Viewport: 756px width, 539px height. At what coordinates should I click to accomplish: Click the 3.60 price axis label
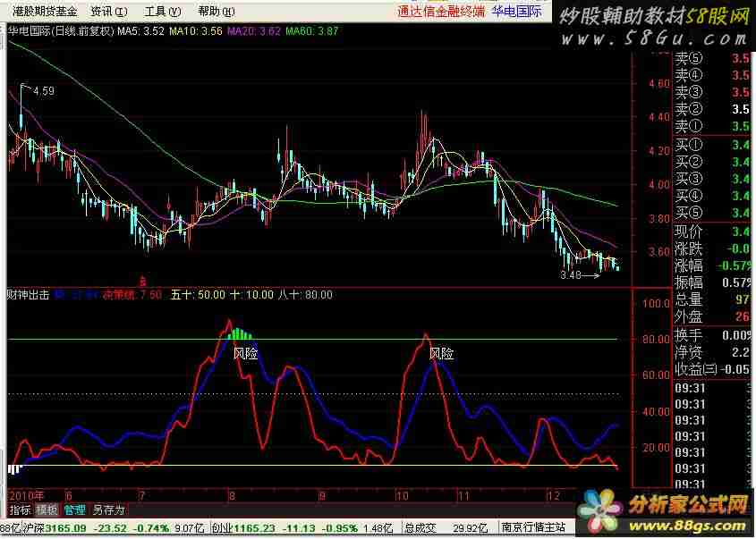tap(659, 252)
